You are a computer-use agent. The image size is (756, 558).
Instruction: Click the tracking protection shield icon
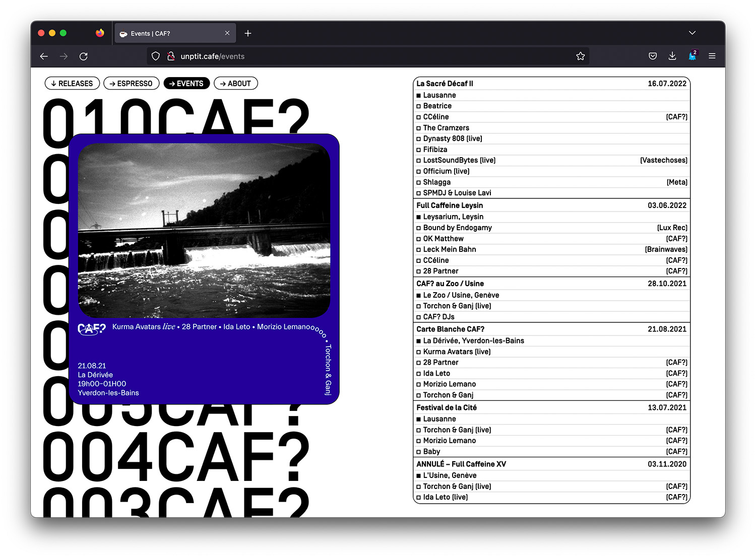click(x=156, y=56)
